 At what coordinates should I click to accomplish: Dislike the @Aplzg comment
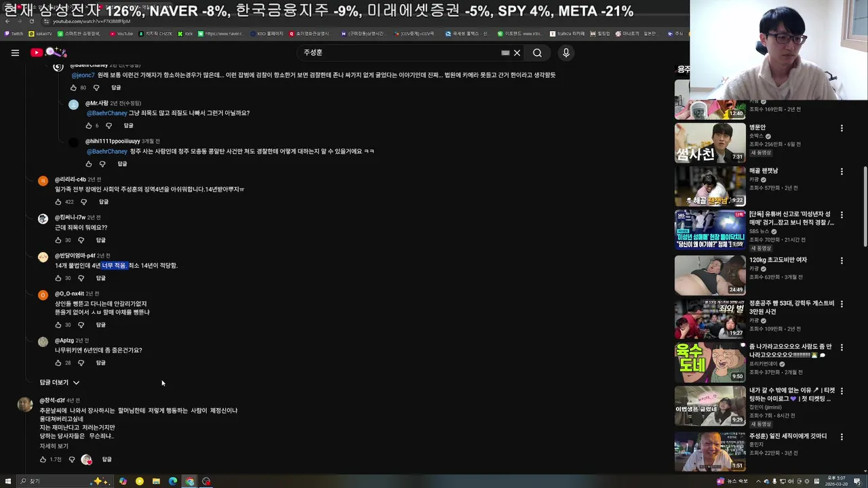pyautogui.click(x=81, y=363)
